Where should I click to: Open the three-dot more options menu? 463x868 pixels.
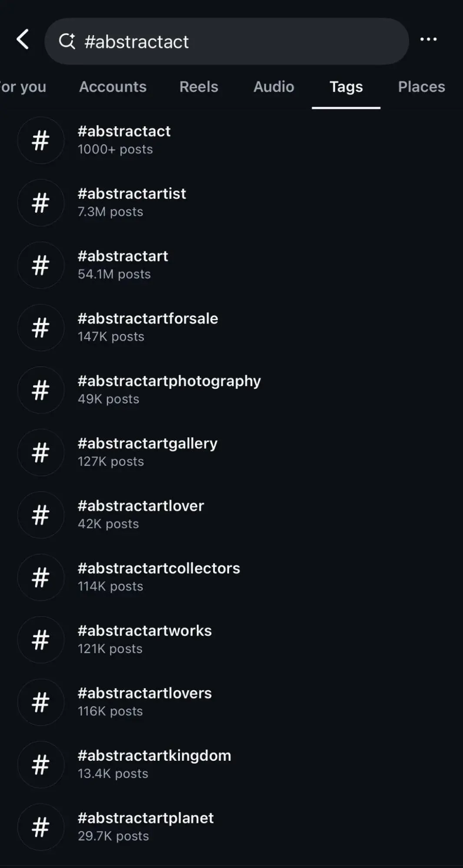[428, 40]
